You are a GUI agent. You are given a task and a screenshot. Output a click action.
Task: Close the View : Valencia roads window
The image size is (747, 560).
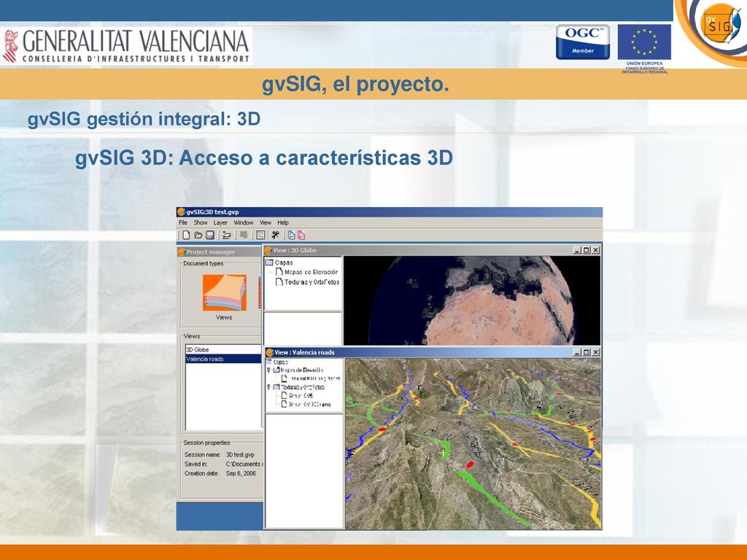[595, 352]
